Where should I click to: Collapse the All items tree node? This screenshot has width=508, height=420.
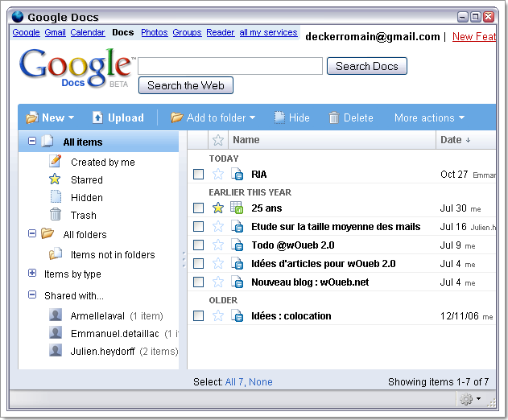coord(32,141)
